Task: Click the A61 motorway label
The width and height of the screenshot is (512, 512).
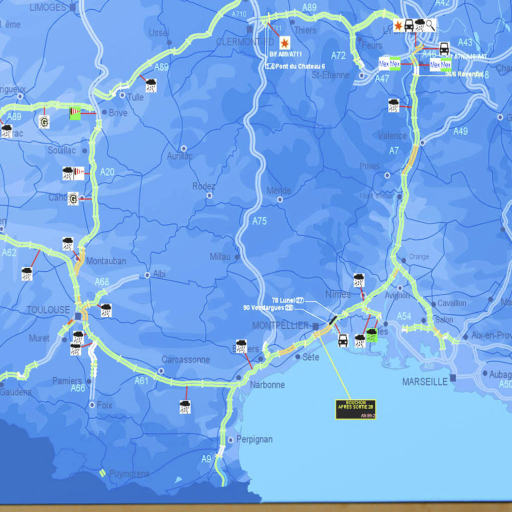Action: (x=141, y=381)
